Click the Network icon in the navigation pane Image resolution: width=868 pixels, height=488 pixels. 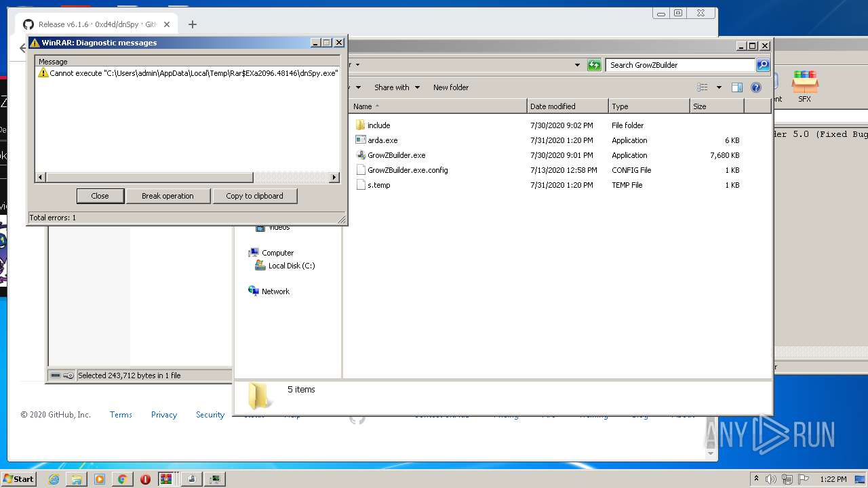254,291
